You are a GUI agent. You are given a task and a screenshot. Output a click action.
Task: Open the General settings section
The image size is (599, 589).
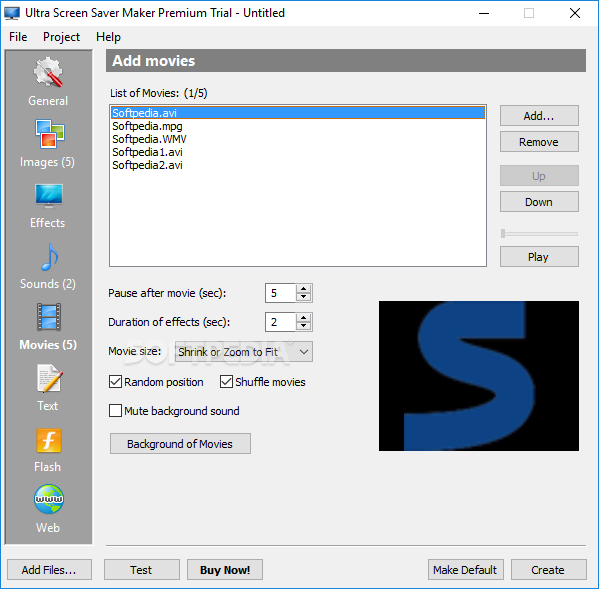click(x=48, y=81)
